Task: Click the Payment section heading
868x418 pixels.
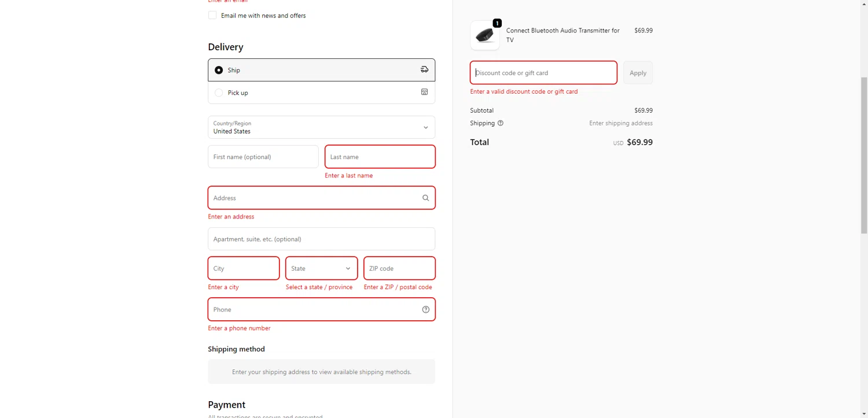Action: (x=227, y=405)
